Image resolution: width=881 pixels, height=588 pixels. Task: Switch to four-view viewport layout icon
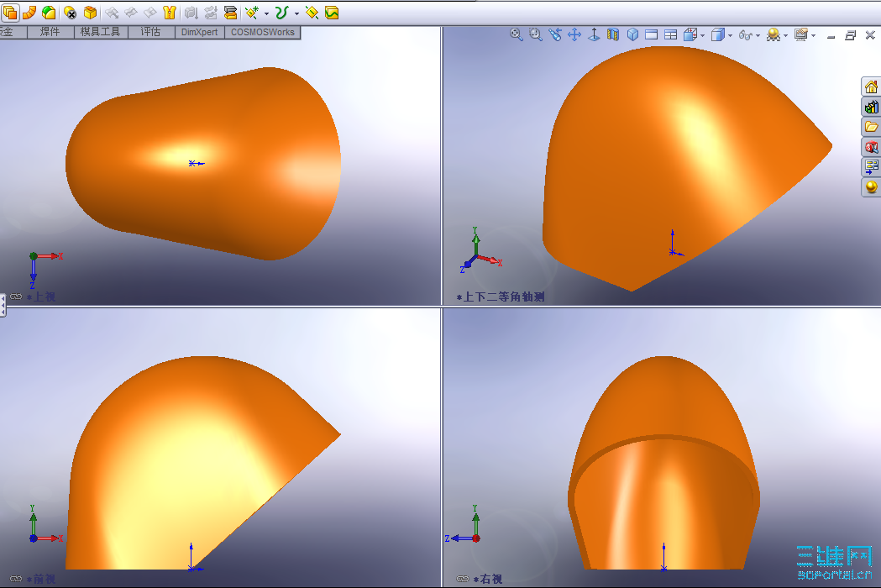(670, 34)
